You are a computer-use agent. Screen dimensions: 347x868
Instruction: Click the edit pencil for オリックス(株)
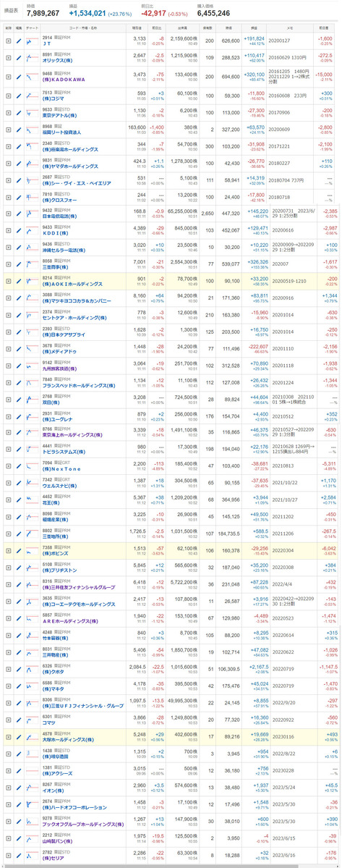20,58
